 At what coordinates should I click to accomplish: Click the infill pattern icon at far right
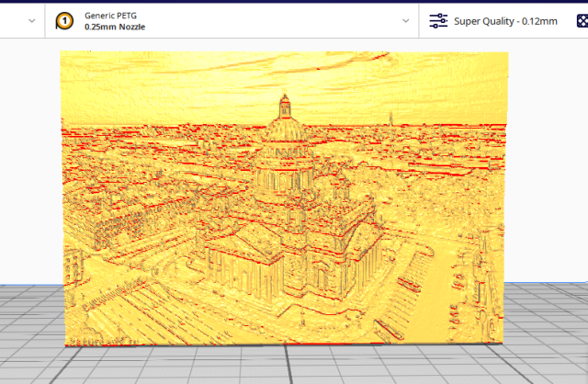pos(581,20)
